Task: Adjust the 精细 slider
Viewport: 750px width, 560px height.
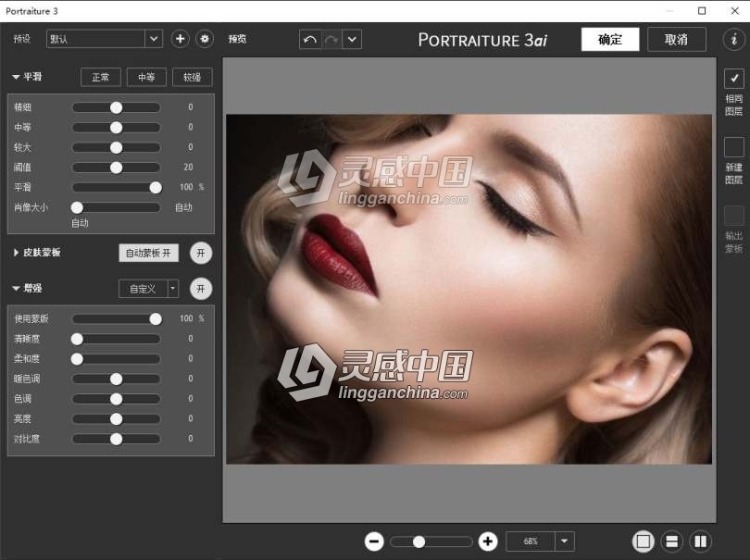Action: pos(117,107)
